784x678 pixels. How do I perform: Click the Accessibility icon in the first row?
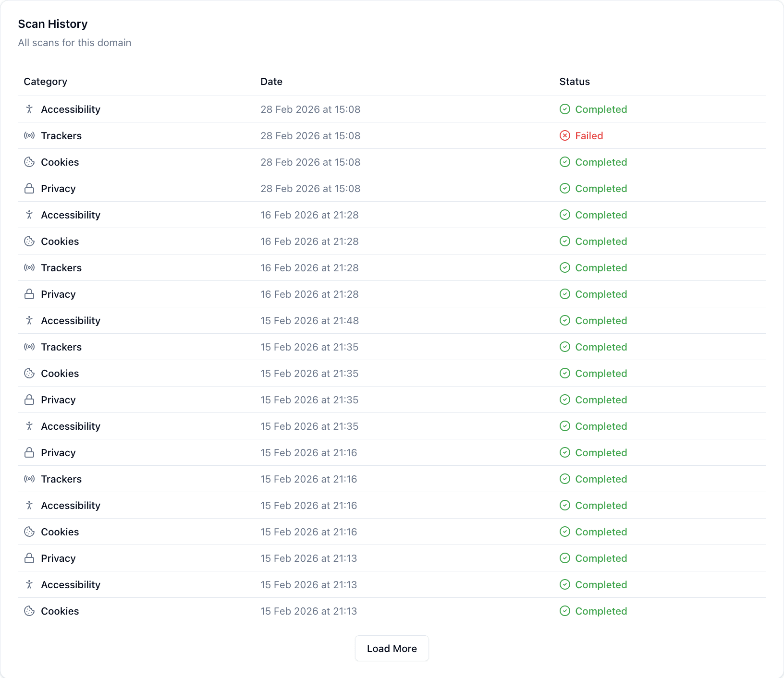click(29, 109)
